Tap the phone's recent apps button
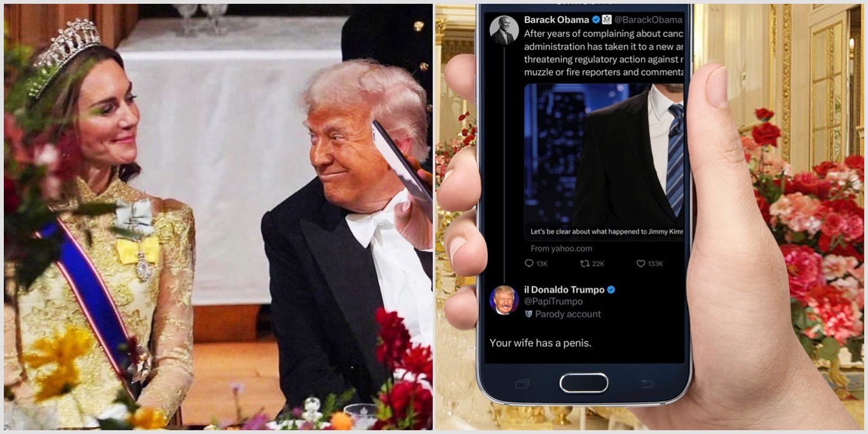 (x=522, y=383)
